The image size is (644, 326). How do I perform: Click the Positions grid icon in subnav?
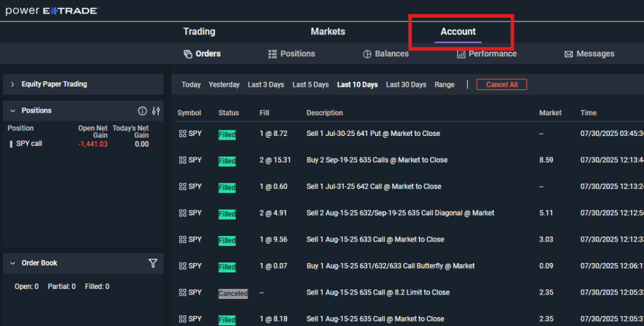[272, 54]
